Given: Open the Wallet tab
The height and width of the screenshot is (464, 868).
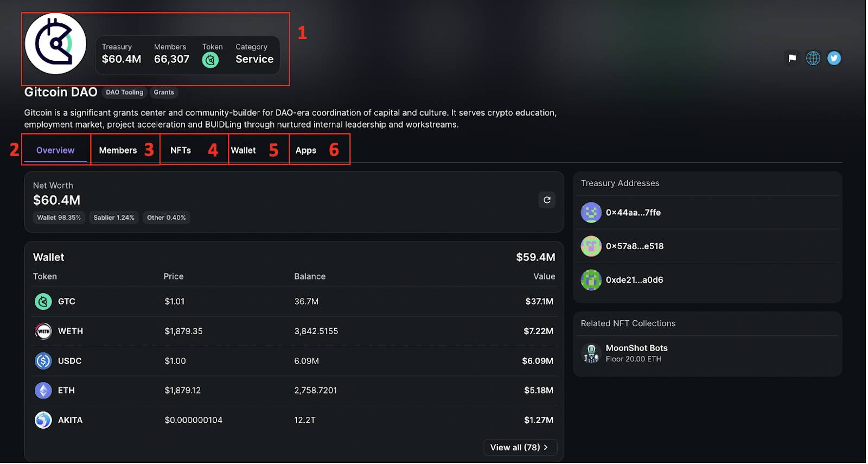Looking at the screenshot, I should (243, 150).
